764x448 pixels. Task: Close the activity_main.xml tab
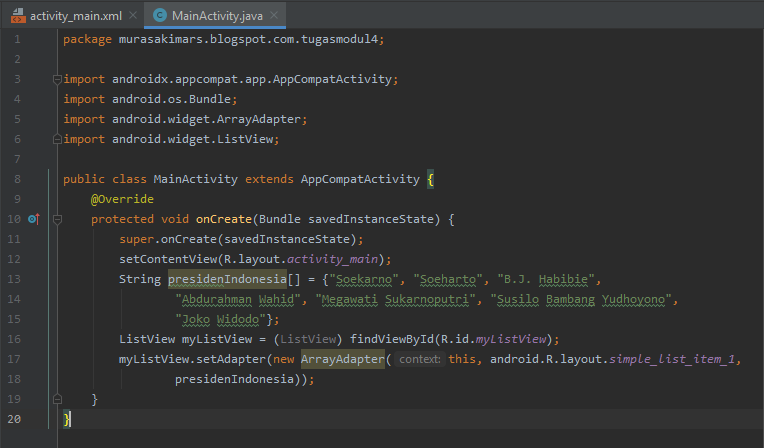click(133, 15)
